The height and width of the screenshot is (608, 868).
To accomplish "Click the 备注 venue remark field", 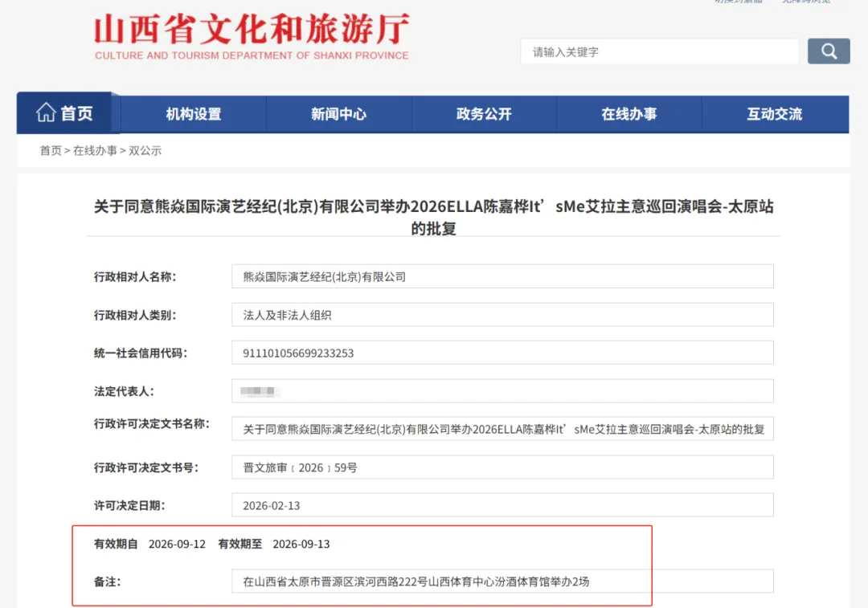I will pyautogui.click(x=502, y=581).
